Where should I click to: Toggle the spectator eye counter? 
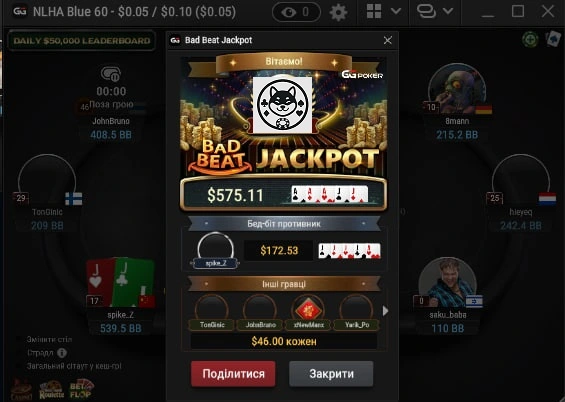(297, 12)
